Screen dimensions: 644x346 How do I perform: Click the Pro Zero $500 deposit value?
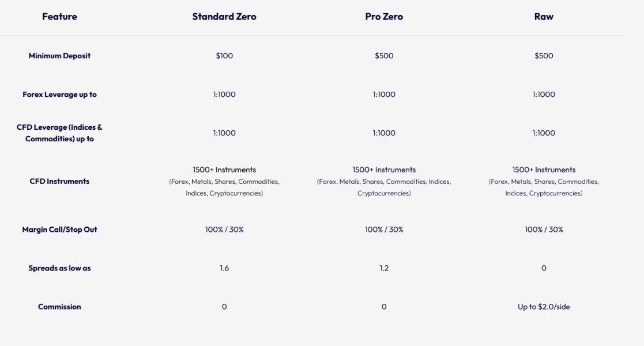(x=384, y=56)
